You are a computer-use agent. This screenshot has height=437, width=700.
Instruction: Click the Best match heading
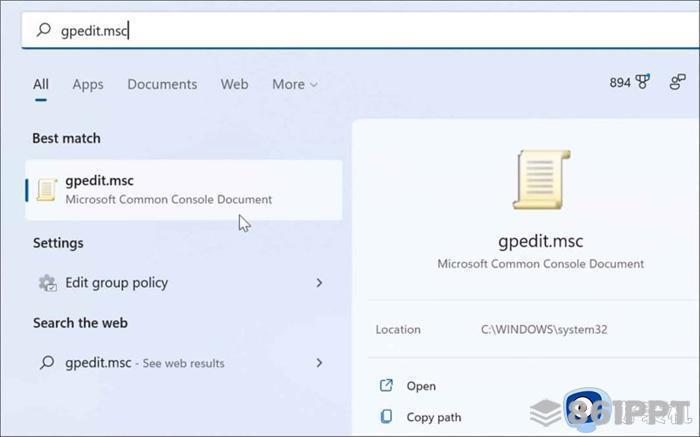point(66,138)
